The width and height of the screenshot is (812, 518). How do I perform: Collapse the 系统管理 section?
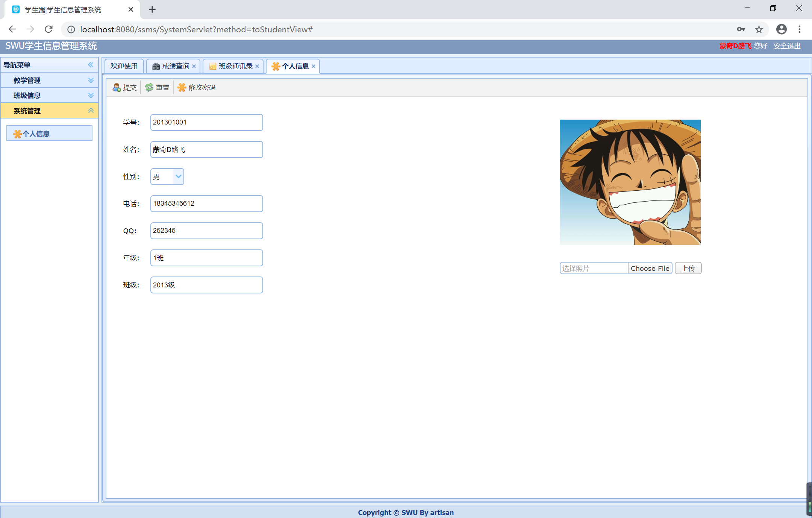point(91,111)
